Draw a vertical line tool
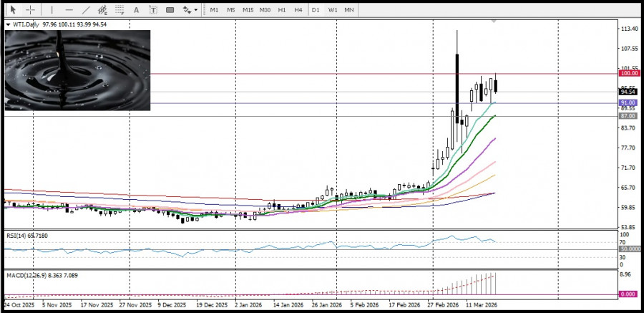Viewport: 644px width, 313px height. pos(51,10)
